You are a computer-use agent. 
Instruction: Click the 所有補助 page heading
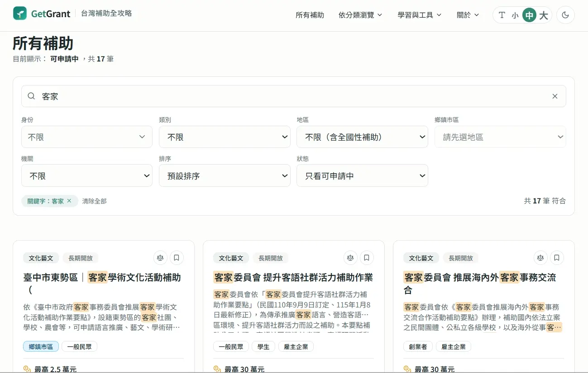click(x=43, y=43)
